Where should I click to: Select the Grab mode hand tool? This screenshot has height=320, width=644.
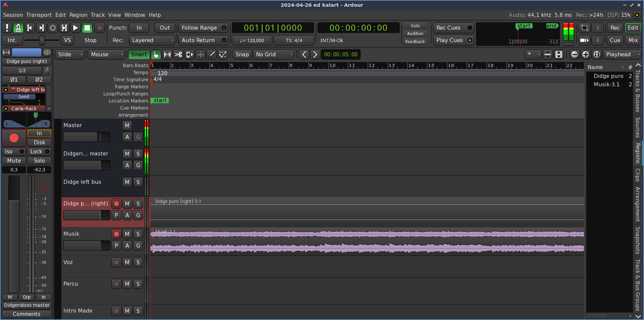pos(156,55)
